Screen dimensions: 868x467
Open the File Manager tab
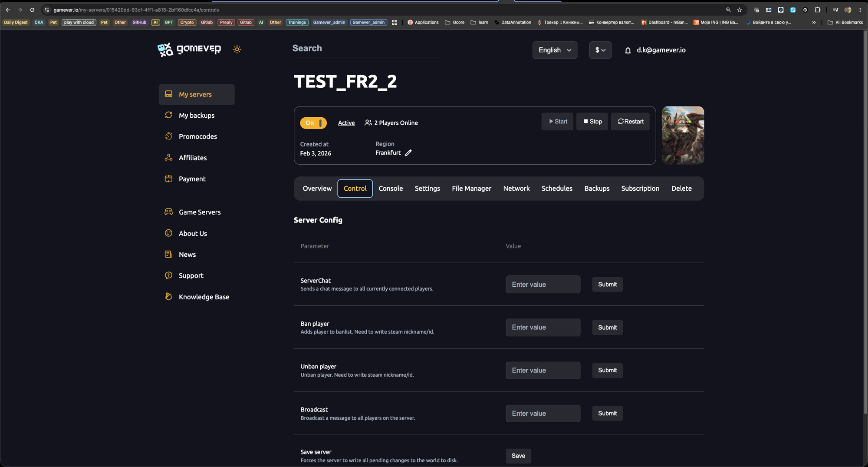[471, 189]
